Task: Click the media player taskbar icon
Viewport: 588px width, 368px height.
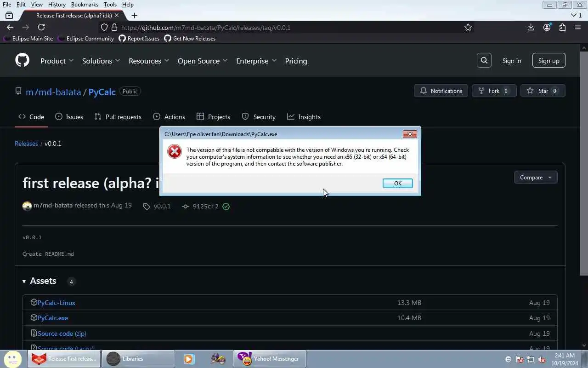Action: (189, 359)
